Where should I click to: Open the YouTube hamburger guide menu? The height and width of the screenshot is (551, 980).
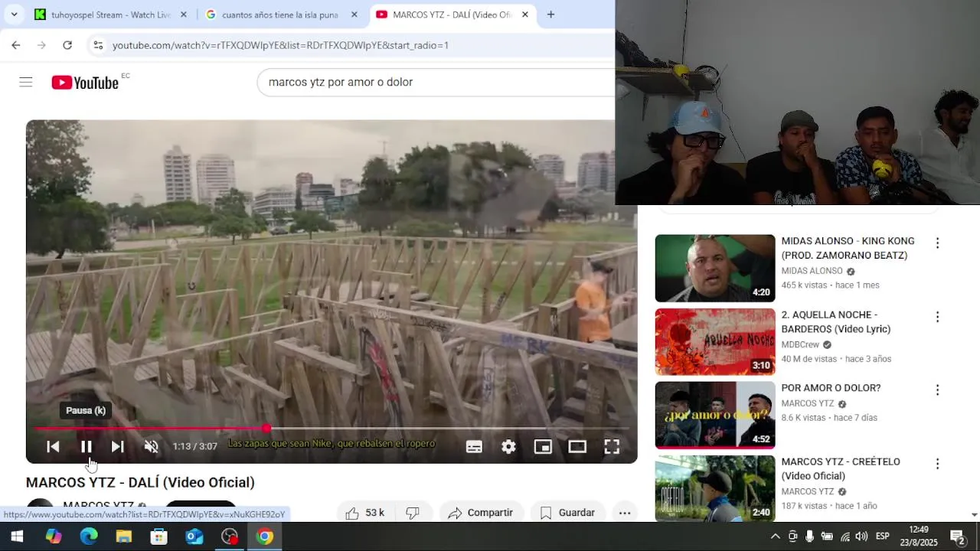26,82
